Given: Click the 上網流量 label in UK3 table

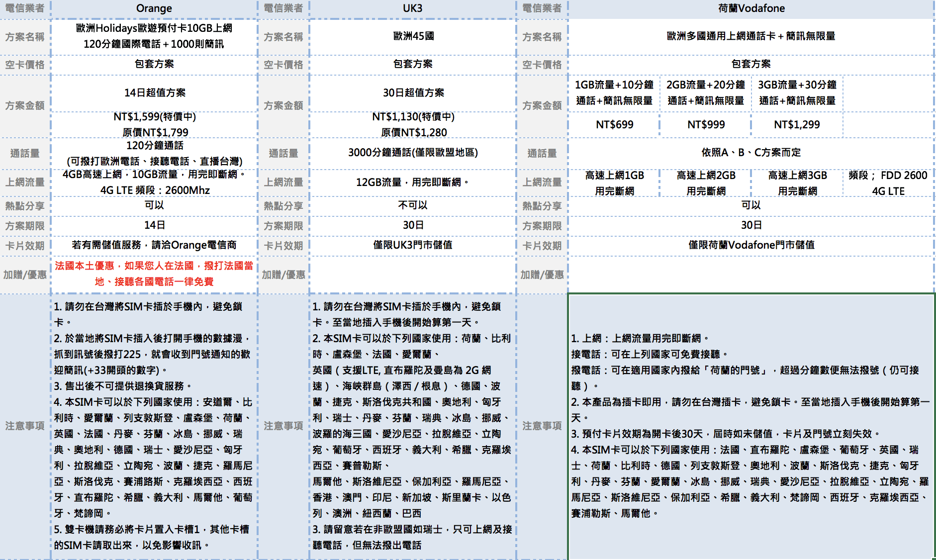Looking at the screenshot, I should click(x=283, y=183).
